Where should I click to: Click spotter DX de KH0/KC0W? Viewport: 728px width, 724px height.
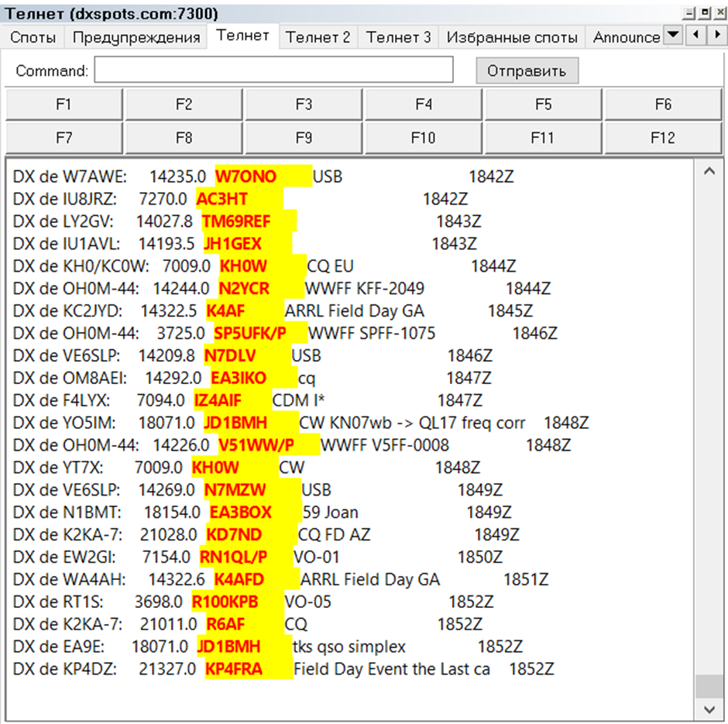[81, 266]
